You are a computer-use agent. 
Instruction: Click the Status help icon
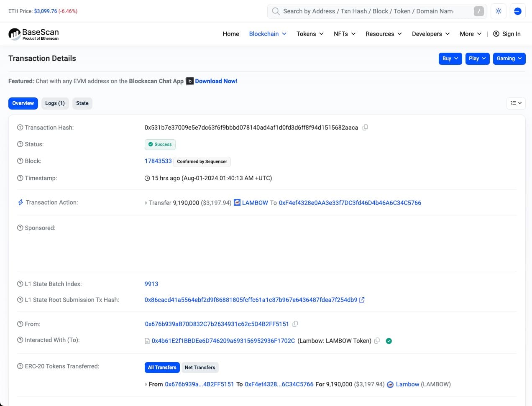click(20, 144)
